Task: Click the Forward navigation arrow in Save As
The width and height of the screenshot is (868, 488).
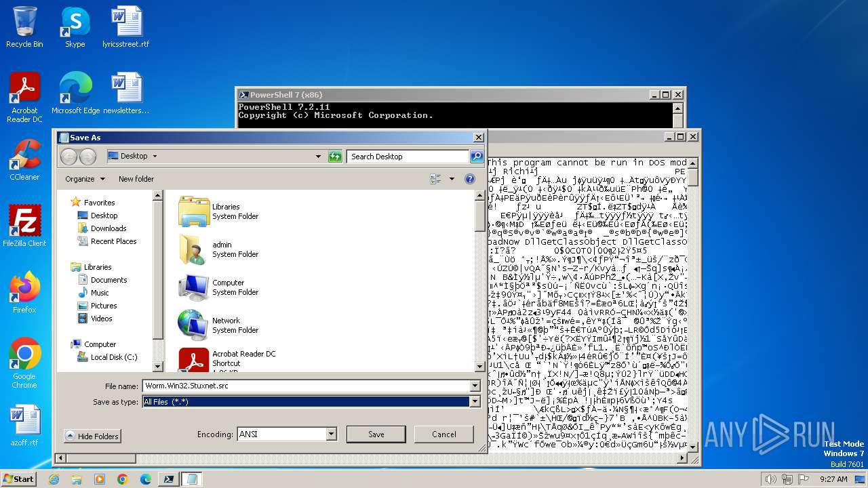Action: (x=88, y=157)
